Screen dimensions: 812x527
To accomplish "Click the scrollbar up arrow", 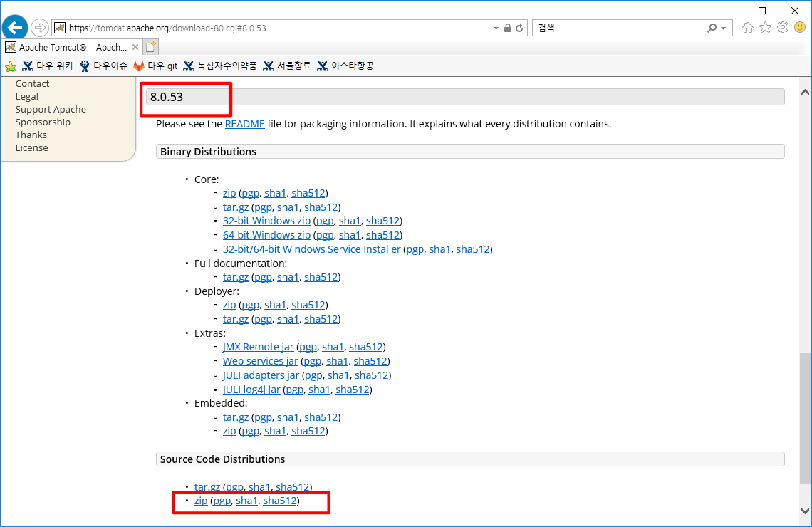I will click(805, 93).
